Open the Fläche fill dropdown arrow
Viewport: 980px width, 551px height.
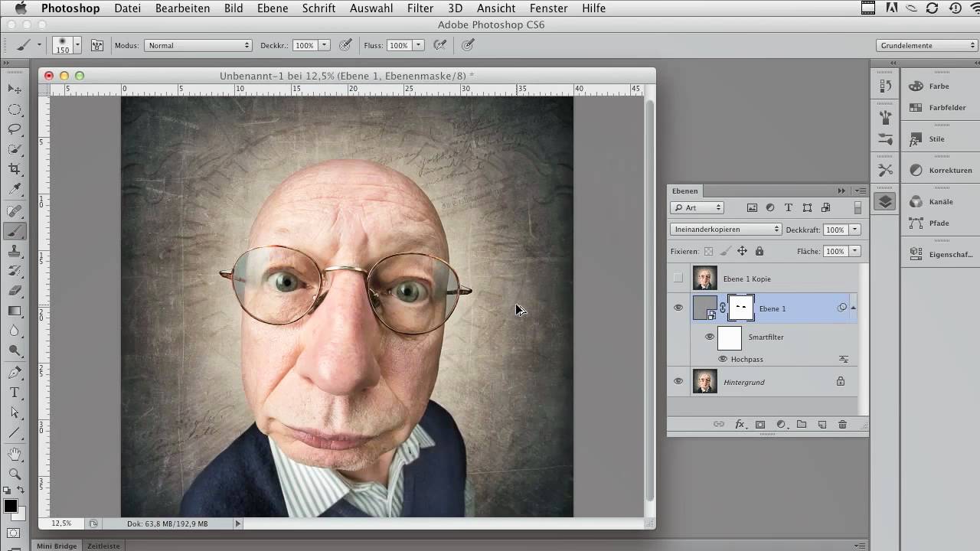click(x=855, y=251)
